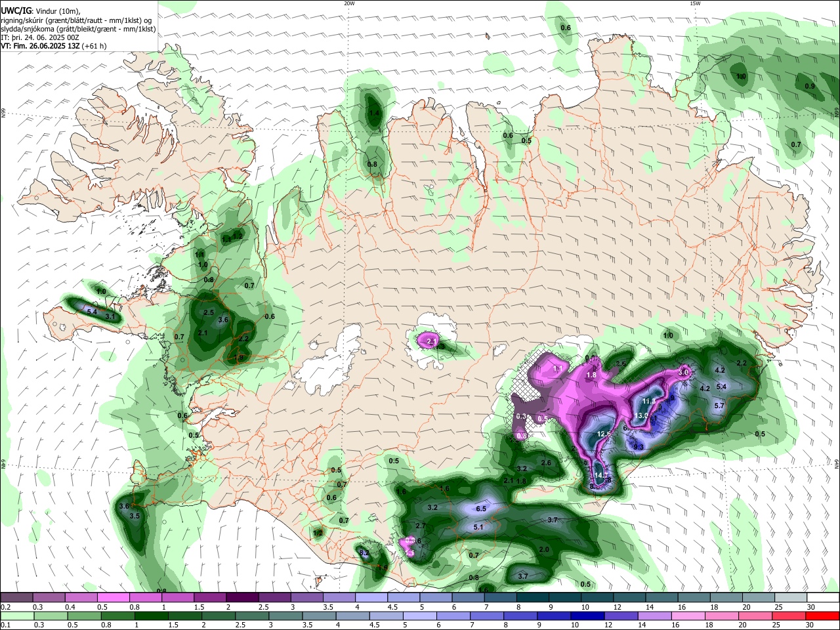The width and height of the screenshot is (840, 630).
Task: Select the bright pink 0.5 swatch, top legend row
Action: click(x=113, y=598)
